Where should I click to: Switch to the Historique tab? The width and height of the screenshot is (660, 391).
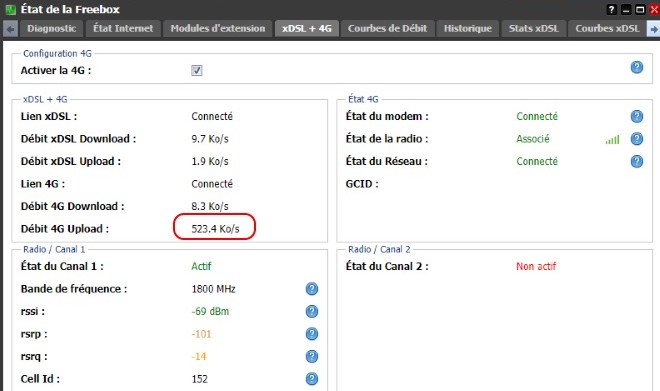coord(468,29)
